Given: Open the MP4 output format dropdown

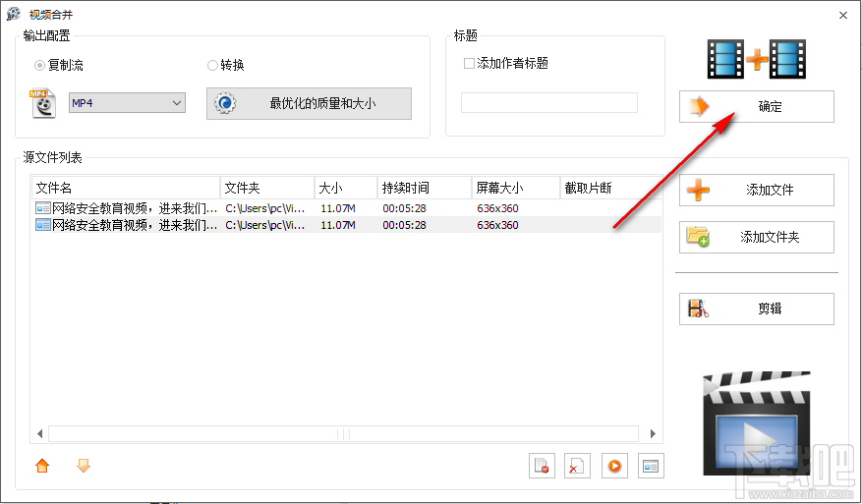Looking at the screenshot, I should click(127, 103).
